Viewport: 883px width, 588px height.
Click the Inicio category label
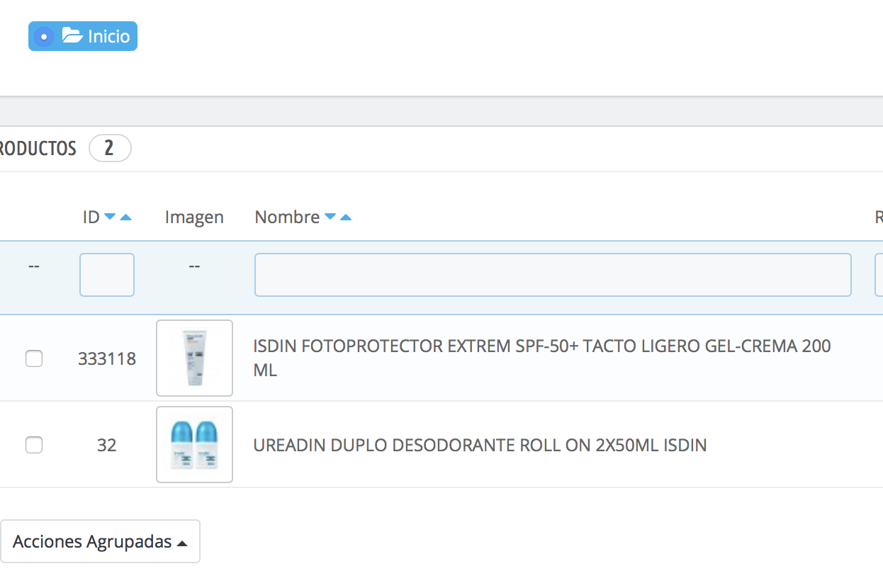click(x=108, y=37)
